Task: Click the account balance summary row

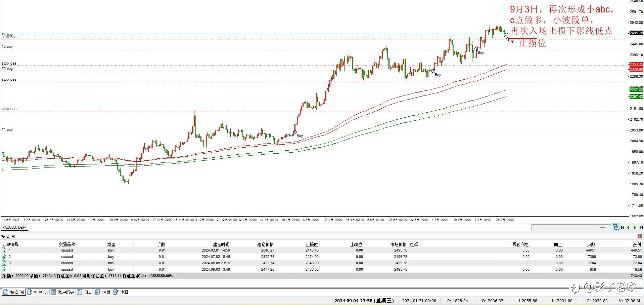Action: (322, 276)
